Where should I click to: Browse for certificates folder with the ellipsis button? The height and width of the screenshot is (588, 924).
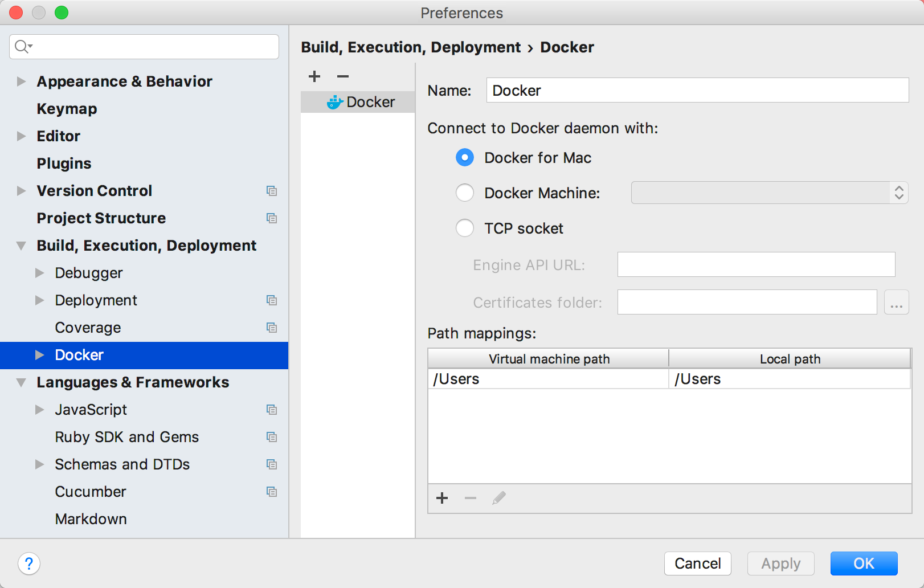pyautogui.click(x=897, y=302)
